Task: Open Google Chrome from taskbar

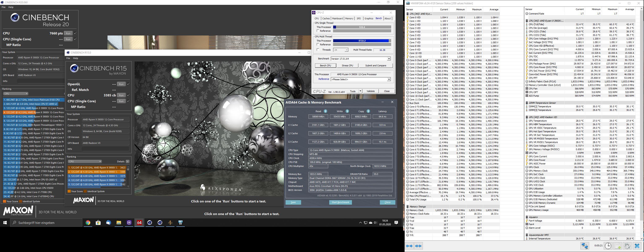Action: (x=88, y=223)
